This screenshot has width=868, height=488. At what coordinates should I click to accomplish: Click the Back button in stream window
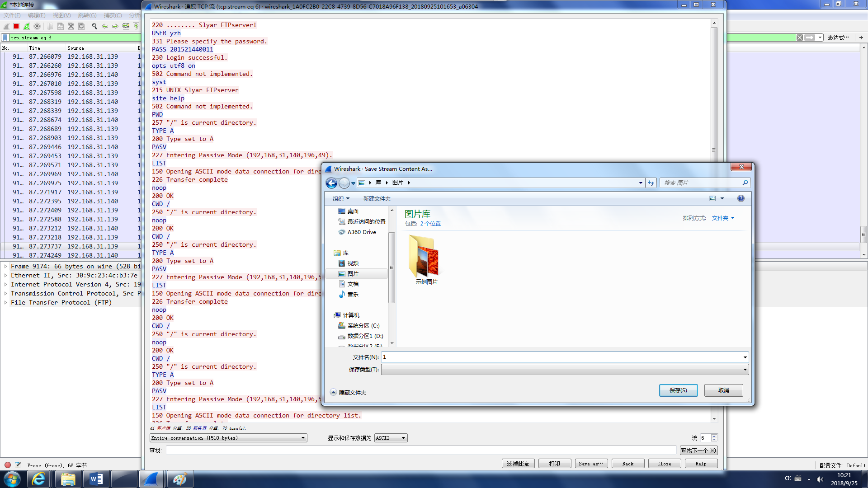pyautogui.click(x=628, y=464)
